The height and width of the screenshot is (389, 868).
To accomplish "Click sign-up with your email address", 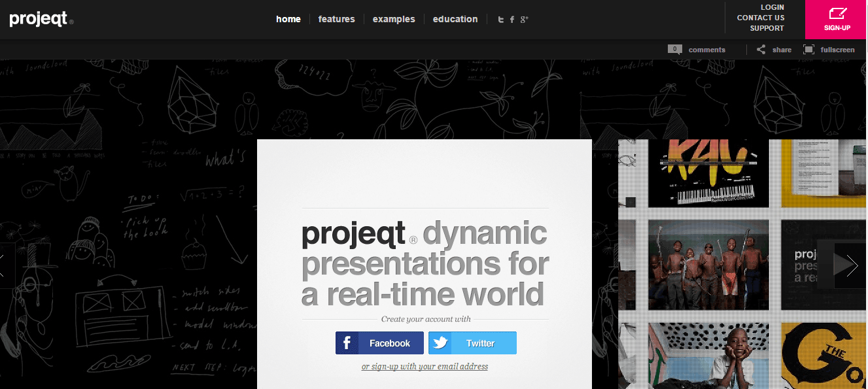I will click(x=425, y=367).
